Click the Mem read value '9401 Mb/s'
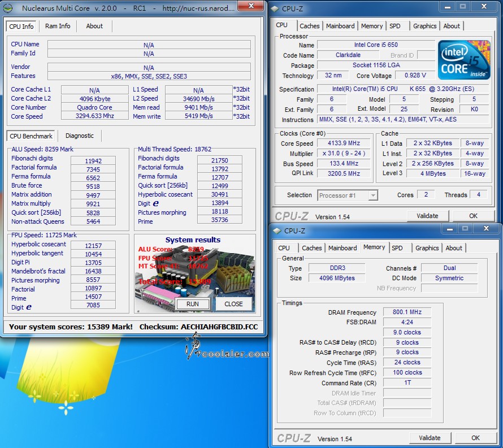Screen dimensions: 503x448 198,107
